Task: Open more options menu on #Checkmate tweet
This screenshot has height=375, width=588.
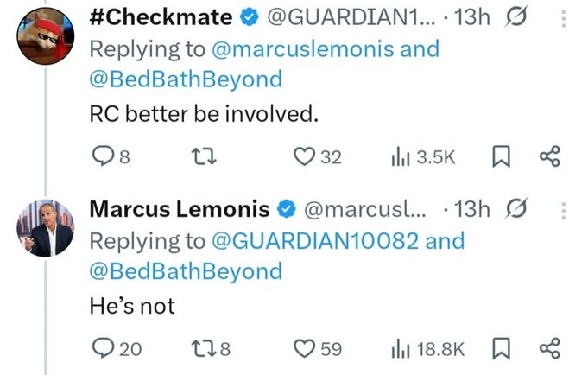Action: [563, 18]
